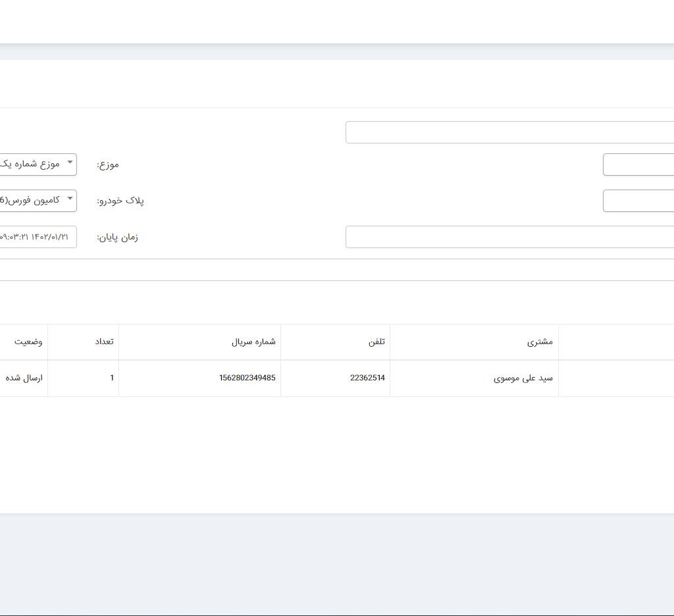Image resolution: width=674 pixels, height=616 pixels.
Task: Open the موزع dropdown
Action: coord(37,165)
